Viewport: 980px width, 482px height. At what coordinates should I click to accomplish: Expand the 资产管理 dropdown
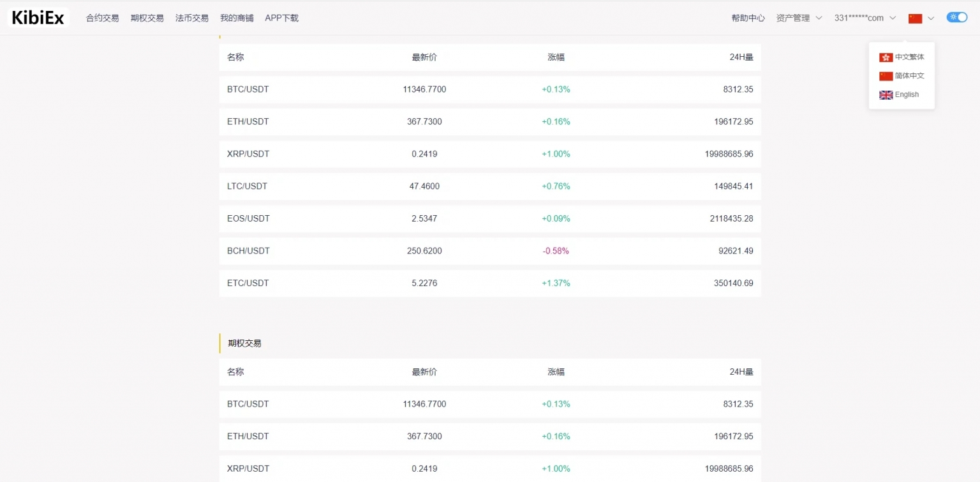point(799,19)
